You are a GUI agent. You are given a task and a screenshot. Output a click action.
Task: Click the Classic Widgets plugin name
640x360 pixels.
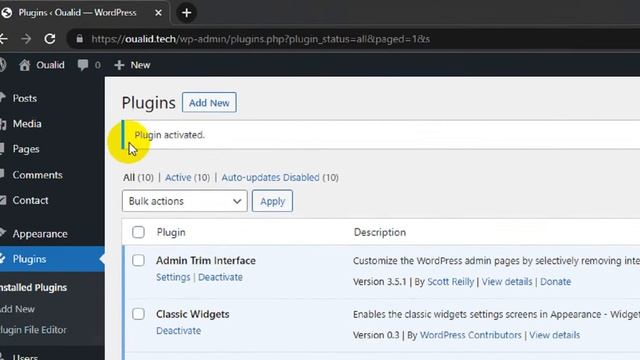(193, 314)
